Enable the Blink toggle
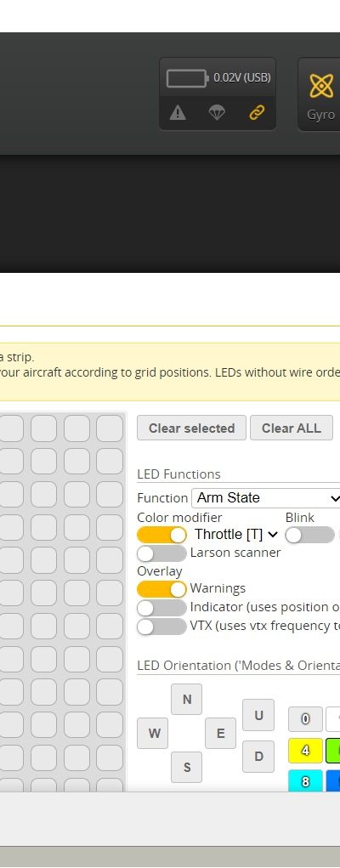The image size is (340, 868). (x=309, y=535)
